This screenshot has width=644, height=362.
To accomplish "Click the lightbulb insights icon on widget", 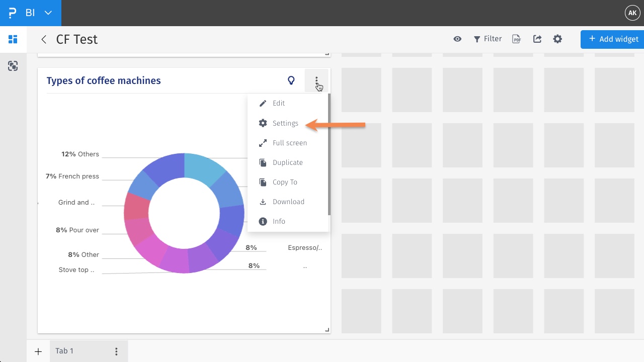I will (291, 80).
